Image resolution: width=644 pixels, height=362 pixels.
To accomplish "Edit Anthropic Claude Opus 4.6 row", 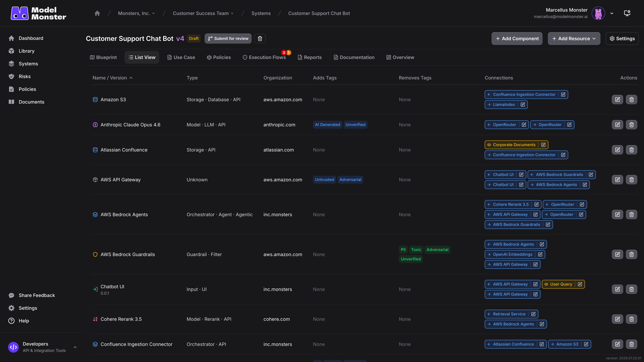I will click(618, 125).
